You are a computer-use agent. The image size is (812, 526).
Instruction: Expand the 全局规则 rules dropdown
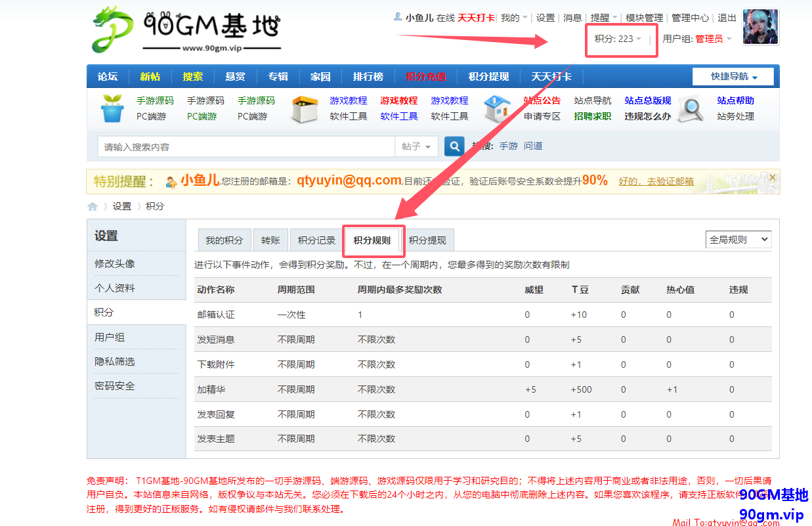tap(738, 240)
